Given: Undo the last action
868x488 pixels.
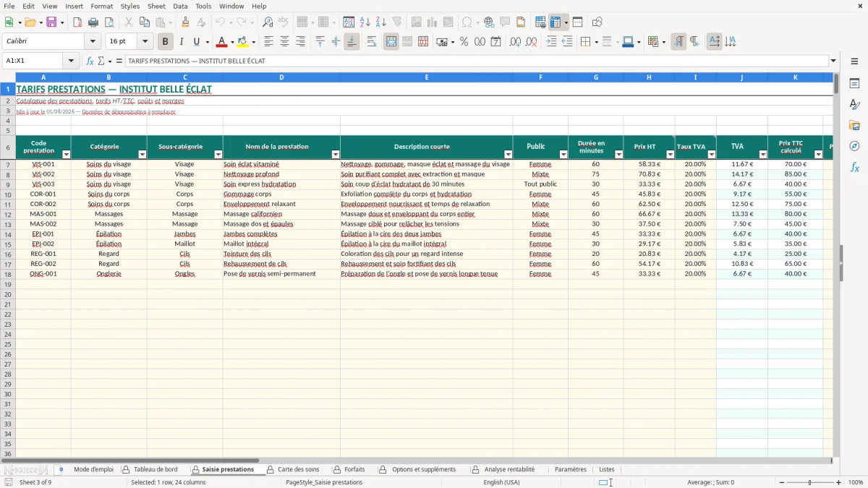Looking at the screenshot, I should click(x=220, y=22).
